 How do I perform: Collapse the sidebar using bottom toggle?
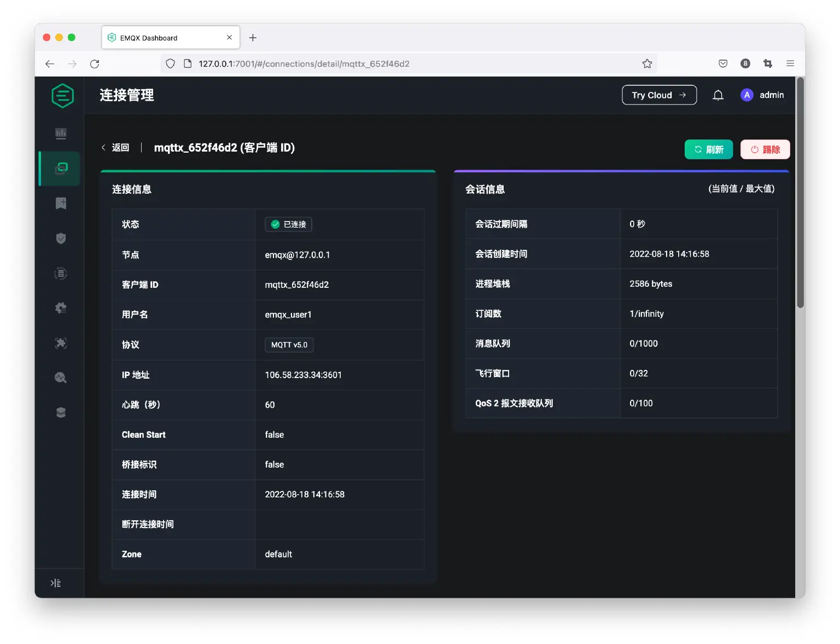[55, 583]
